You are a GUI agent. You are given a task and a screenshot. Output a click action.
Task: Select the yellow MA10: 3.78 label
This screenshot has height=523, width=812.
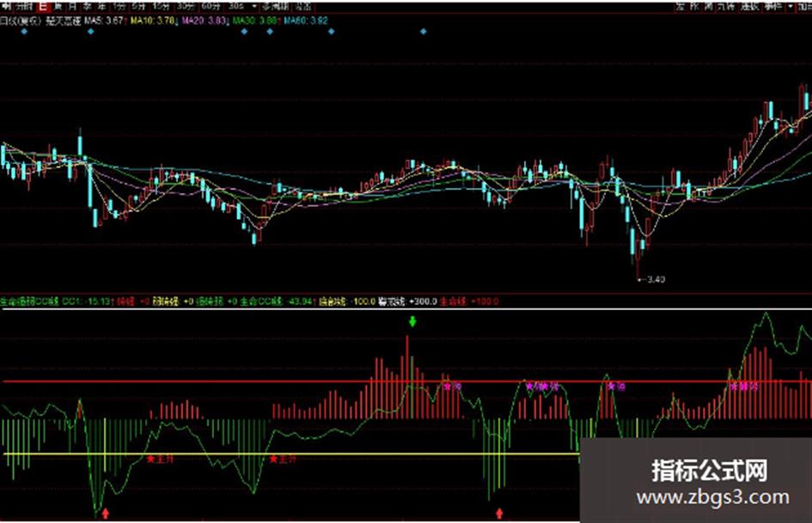pyautogui.click(x=152, y=21)
